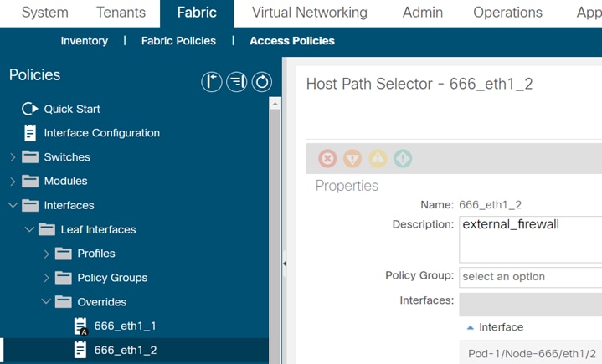Open Quick Start
Screen dimensions: 602x364
click(x=72, y=109)
